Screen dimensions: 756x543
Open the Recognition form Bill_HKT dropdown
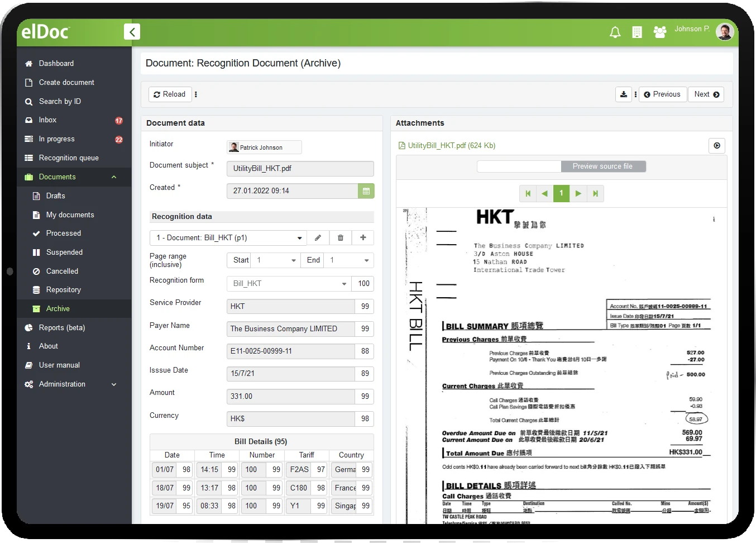pos(289,284)
